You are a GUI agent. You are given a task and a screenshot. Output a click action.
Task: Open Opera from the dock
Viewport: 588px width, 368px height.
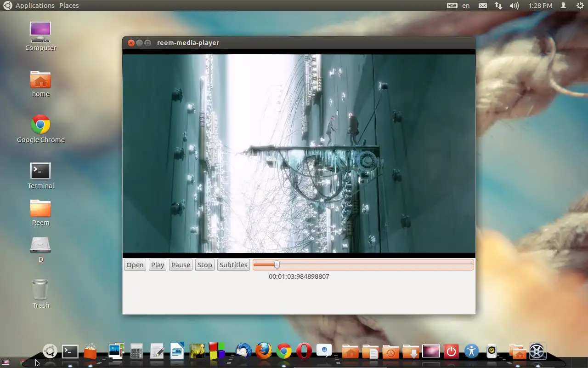click(x=304, y=351)
